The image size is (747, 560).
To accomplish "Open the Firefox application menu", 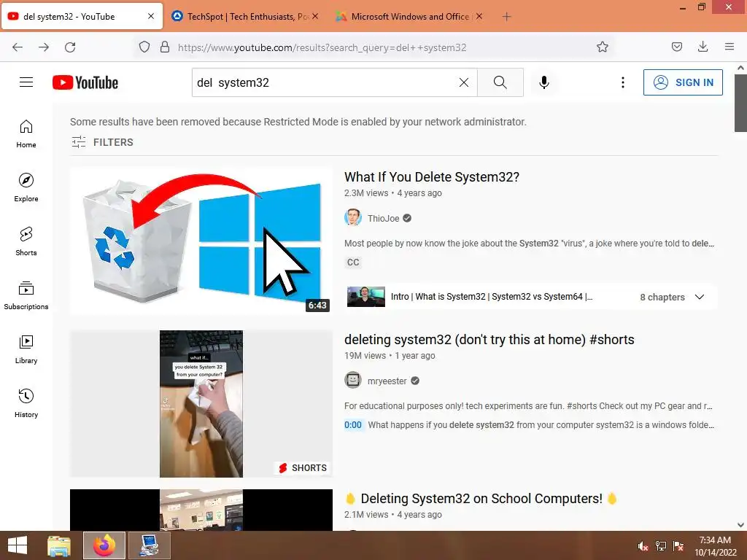I will [x=729, y=47].
